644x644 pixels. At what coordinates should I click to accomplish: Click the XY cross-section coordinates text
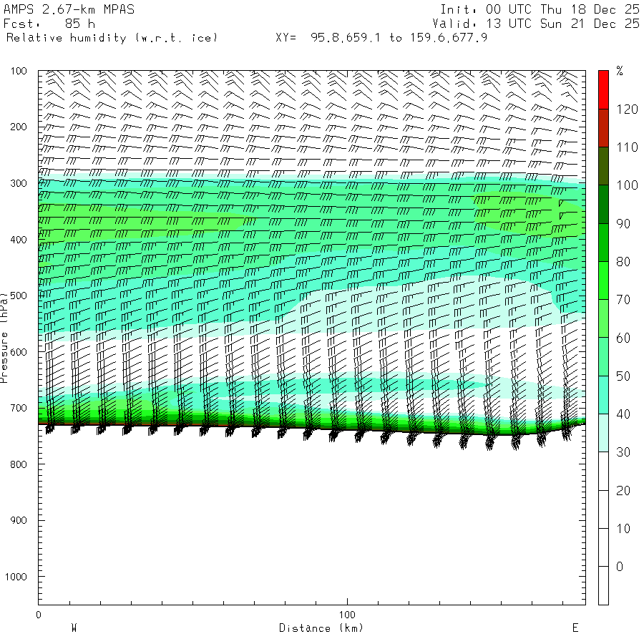pyautogui.click(x=381, y=38)
